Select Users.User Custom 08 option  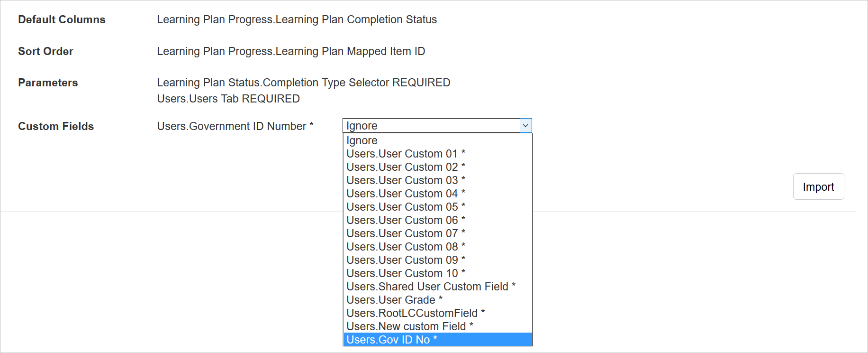(406, 247)
